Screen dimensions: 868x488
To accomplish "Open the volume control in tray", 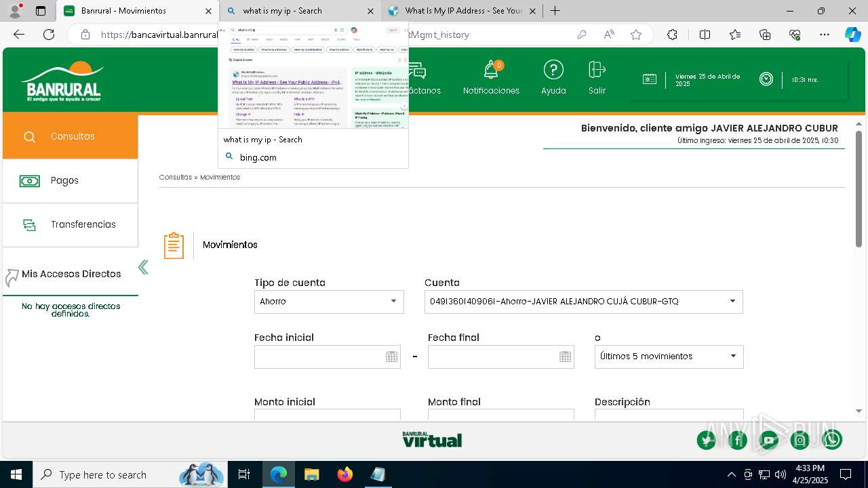I will 781,474.
